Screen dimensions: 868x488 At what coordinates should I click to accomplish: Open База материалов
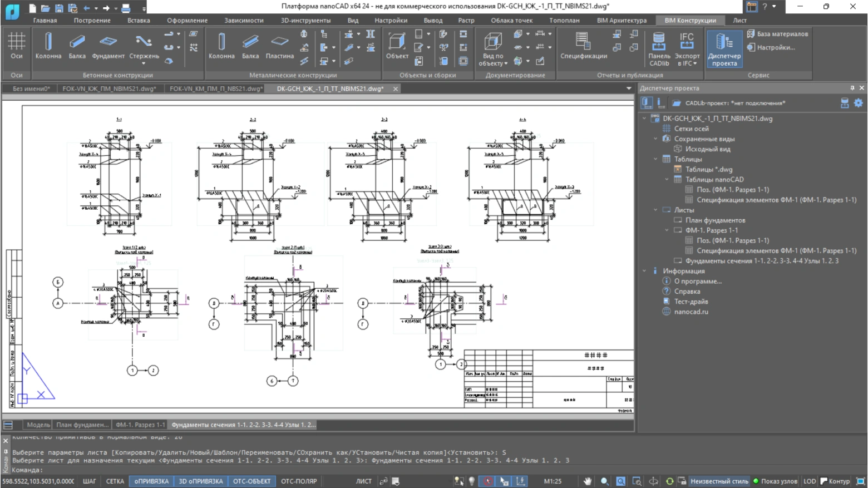pyautogui.click(x=777, y=34)
